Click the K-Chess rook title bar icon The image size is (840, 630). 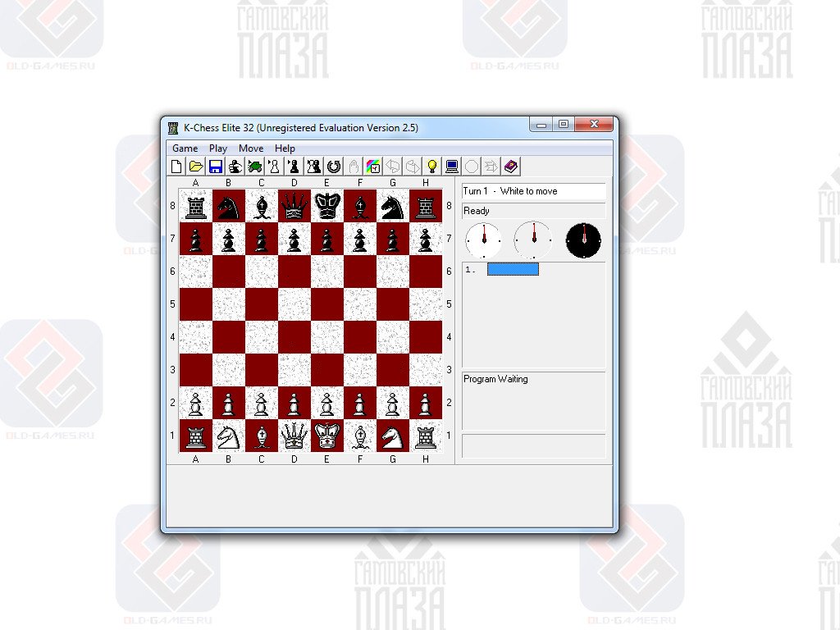point(173,128)
